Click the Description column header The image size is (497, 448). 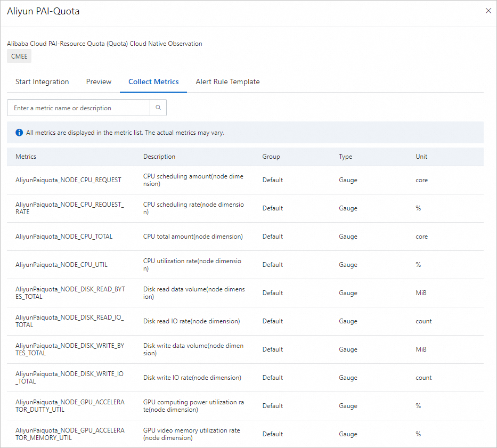[x=159, y=157]
